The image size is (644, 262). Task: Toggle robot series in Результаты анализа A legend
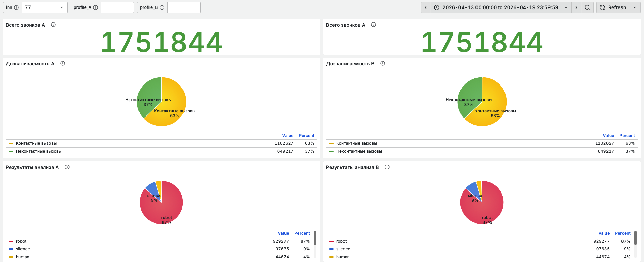pyautogui.click(x=21, y=241)
